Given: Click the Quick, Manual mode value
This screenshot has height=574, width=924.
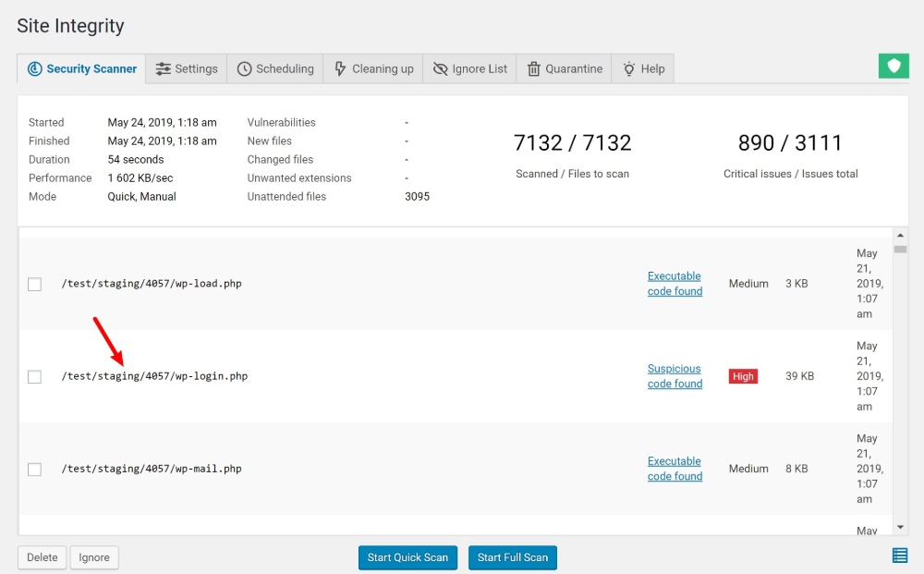Looking at the screenshot, I should 141,197.
